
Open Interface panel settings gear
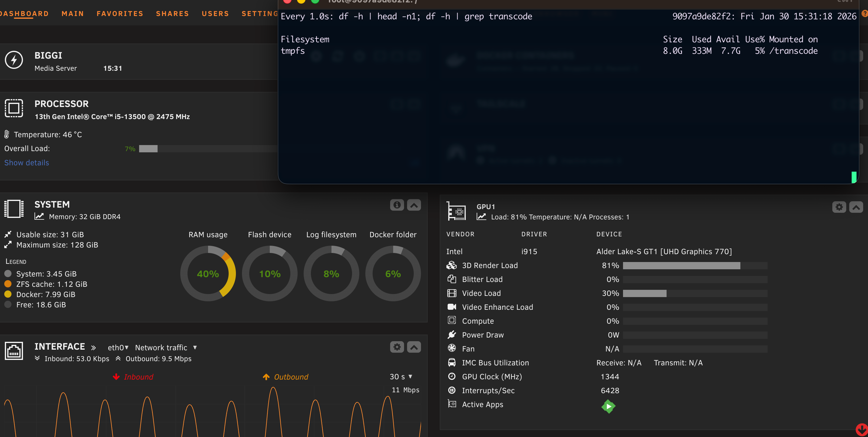[x=397, y=347]
